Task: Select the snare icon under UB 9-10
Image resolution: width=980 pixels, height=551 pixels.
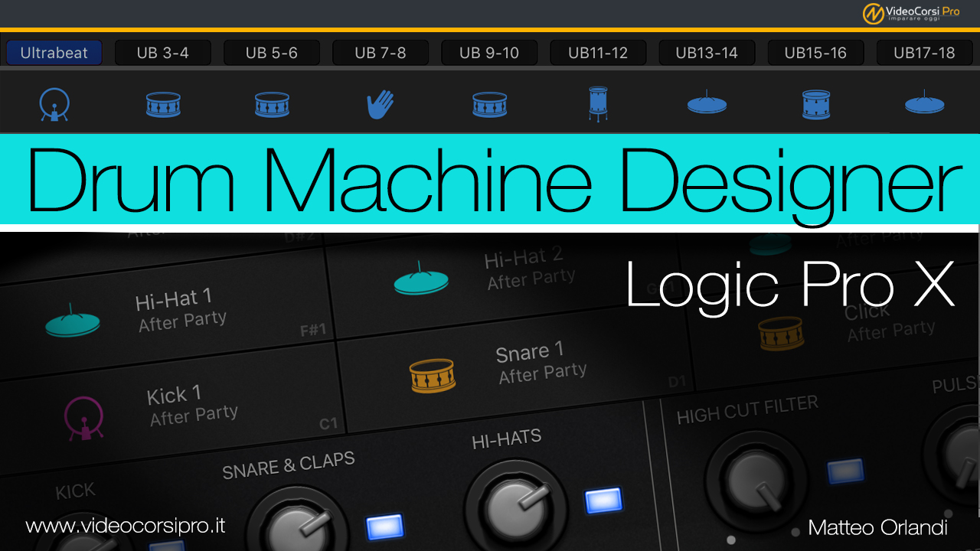Action: tap(489, 105)
